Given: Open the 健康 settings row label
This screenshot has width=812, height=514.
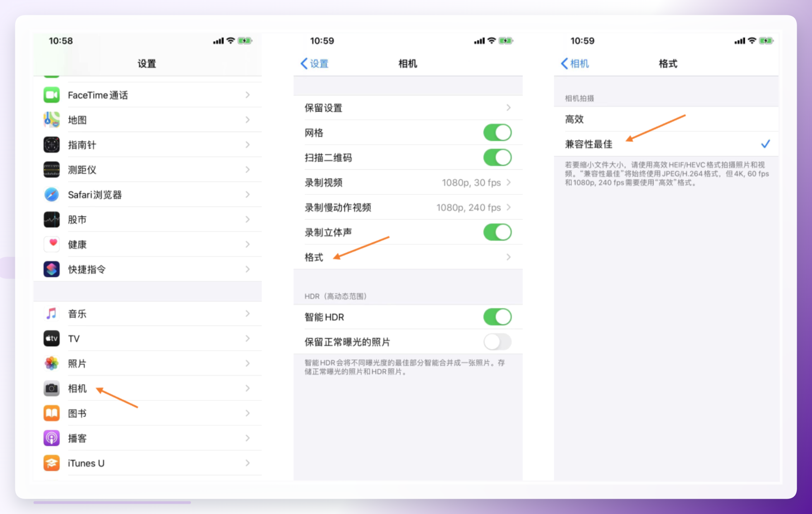Looking at the screenshot, I should (77, 244).
